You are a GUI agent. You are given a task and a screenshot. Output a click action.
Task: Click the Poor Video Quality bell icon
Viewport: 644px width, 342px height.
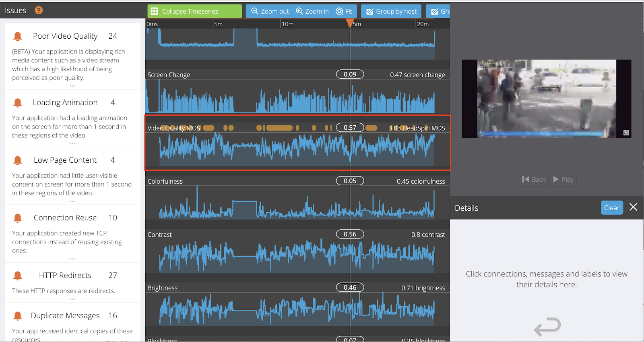point(18,36)
